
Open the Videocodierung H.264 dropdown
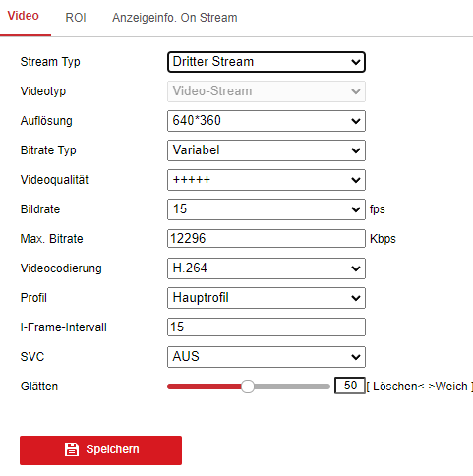[x=266, y=268]
